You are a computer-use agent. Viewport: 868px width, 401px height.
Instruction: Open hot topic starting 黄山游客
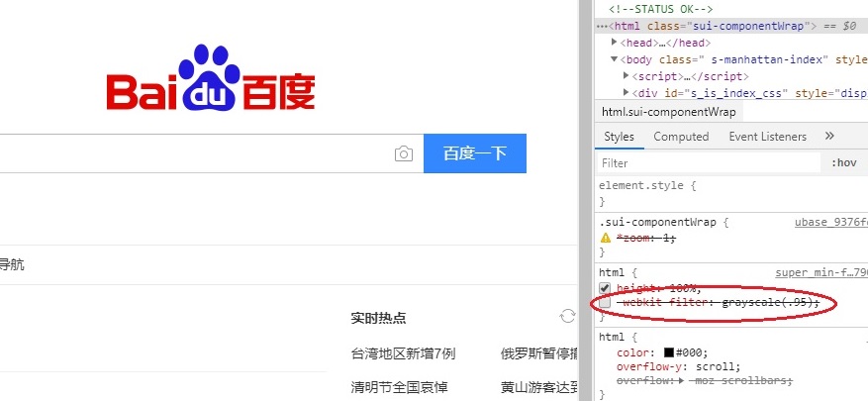pyautogui.click(x=539, y=386)
